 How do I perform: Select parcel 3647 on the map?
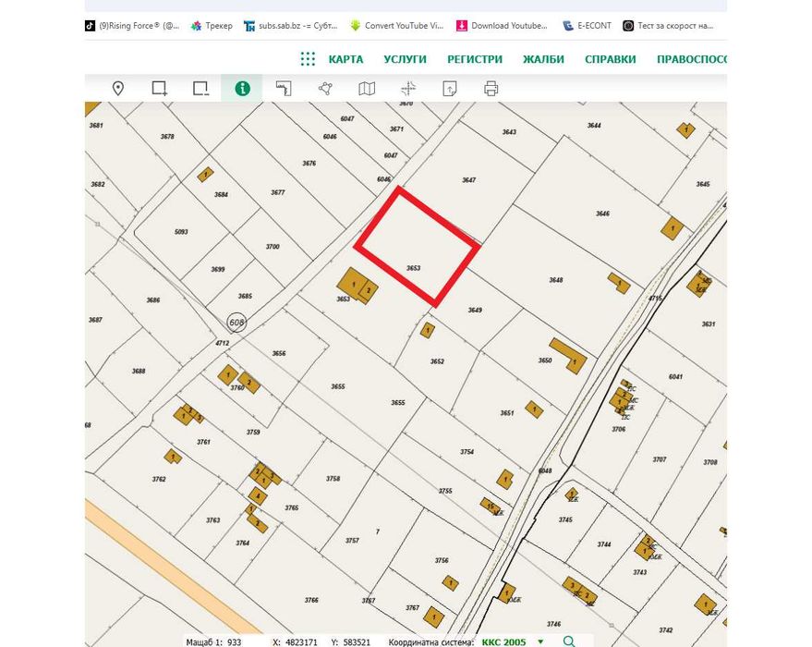468,180
